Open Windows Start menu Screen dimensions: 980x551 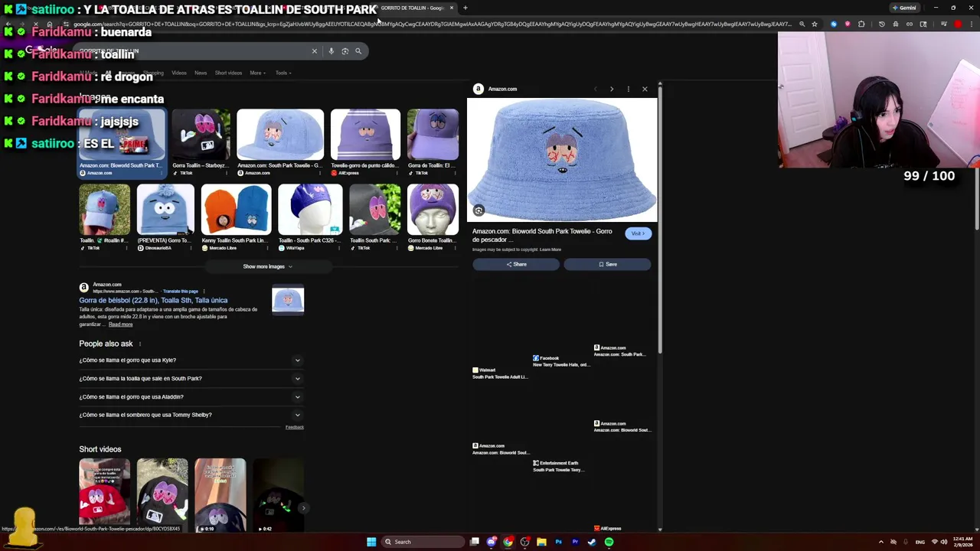click(371, 542)
